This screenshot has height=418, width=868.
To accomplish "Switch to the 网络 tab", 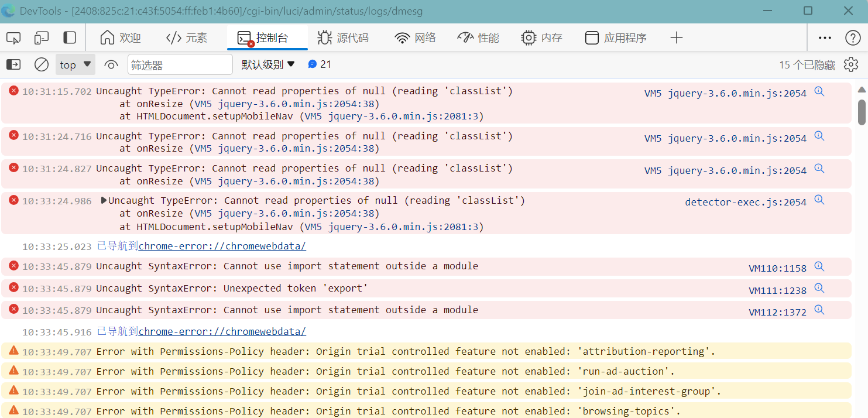I will coord(416,38).
